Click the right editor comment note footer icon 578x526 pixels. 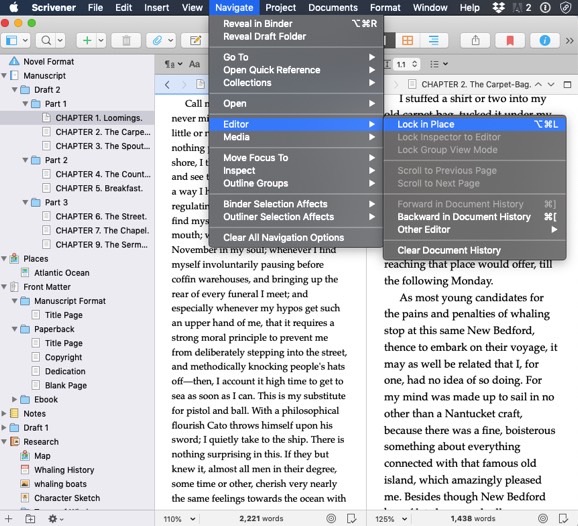[x=563, y=519]
